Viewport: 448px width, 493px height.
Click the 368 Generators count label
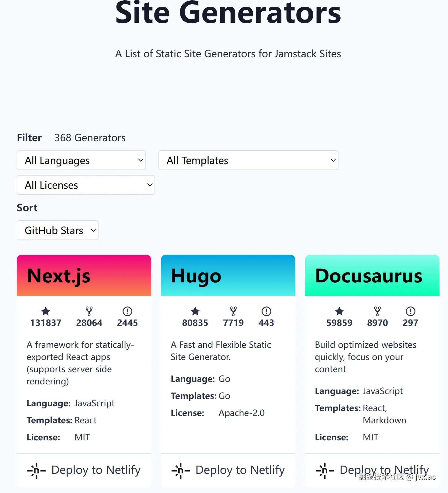[x=90, y=138]
